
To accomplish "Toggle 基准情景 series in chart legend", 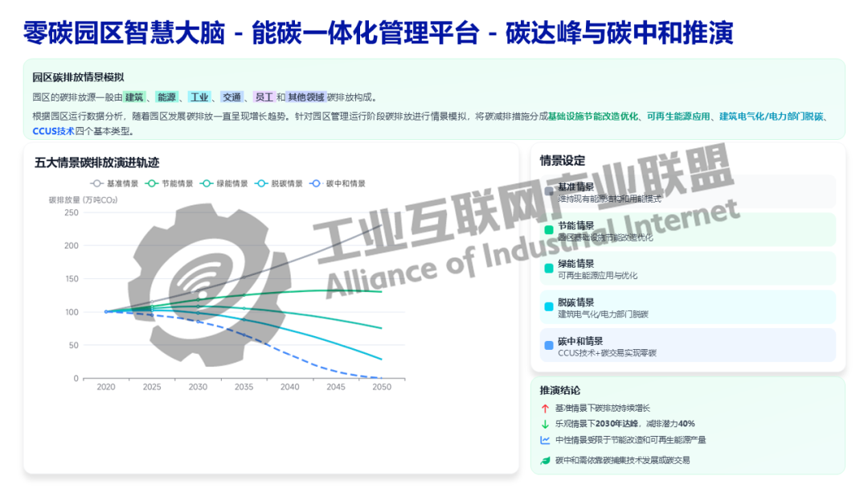I will tap(115, 183).
